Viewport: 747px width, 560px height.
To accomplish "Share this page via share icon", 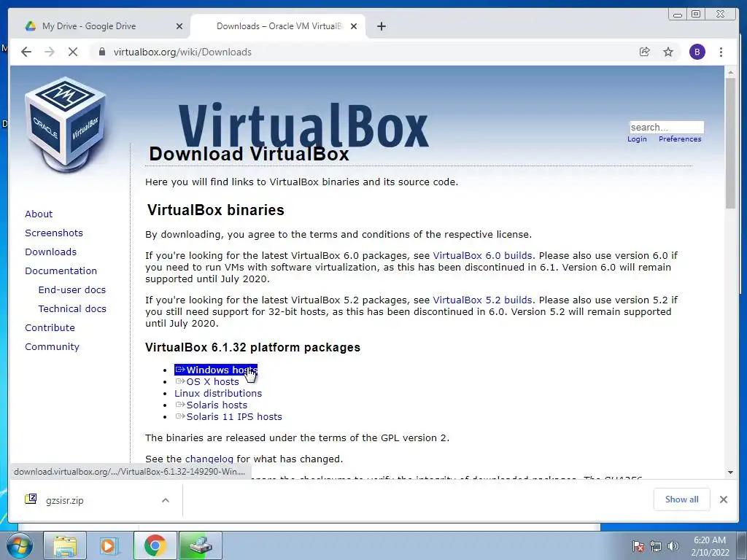I will (x=645, y=52).
